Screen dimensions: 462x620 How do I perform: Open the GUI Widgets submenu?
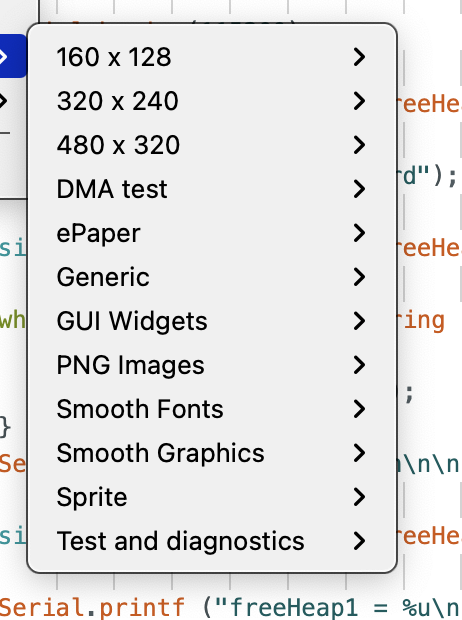click(x=212, y=321)
